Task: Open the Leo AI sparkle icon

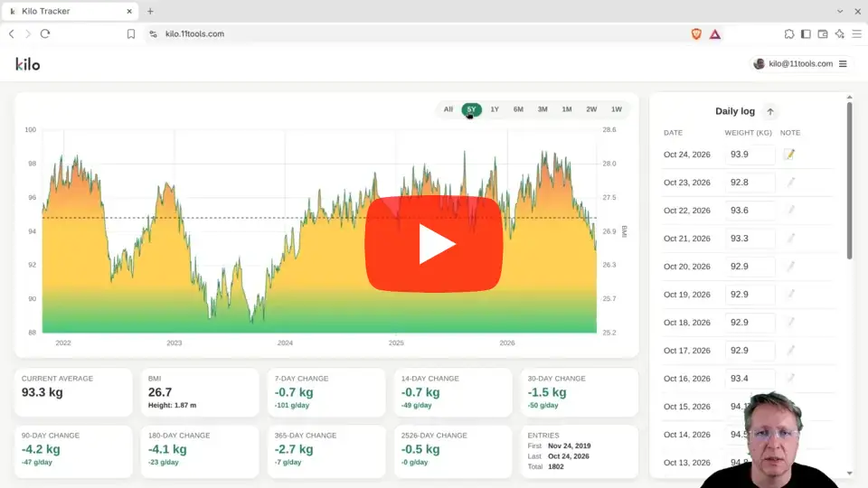Action: point(840,33)
